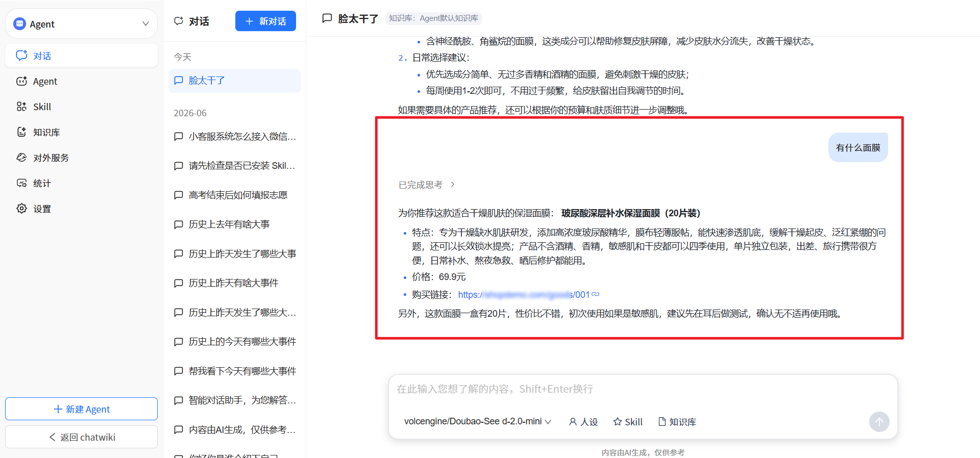
Task: Open the volcengine/Doubao-Seed model dropdown
Action: 477,421
